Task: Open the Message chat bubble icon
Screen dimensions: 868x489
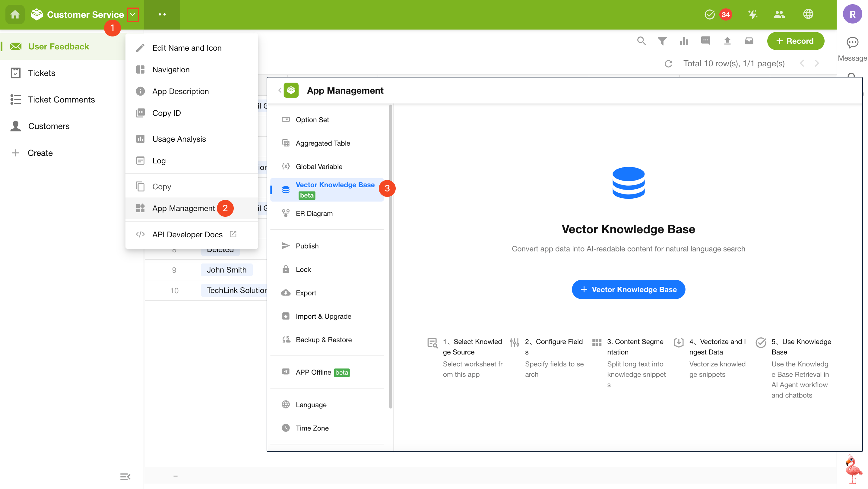Action: point(852,43)
